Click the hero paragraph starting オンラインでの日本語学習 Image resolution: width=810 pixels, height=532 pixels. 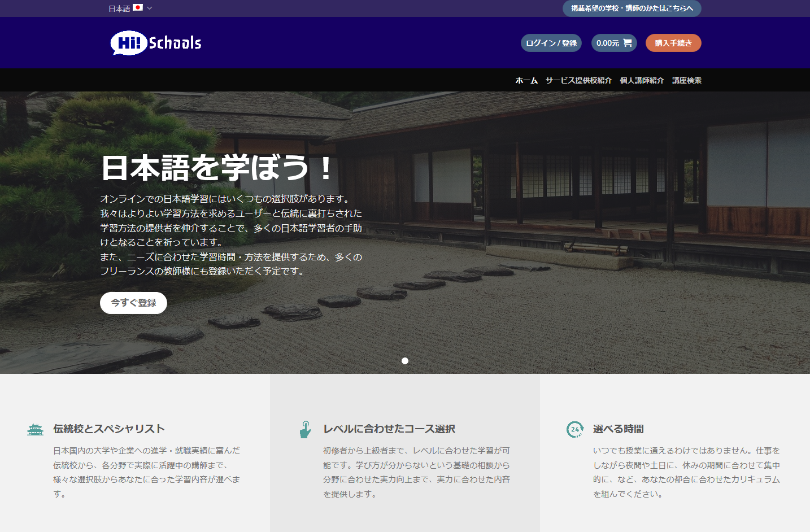pyautogui.click(x=232, y=235)
